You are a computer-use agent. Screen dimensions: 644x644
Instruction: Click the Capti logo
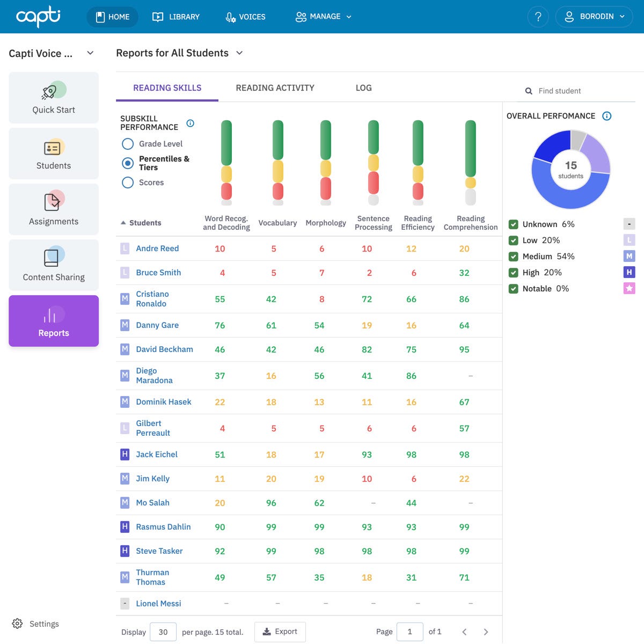(38, 16)
